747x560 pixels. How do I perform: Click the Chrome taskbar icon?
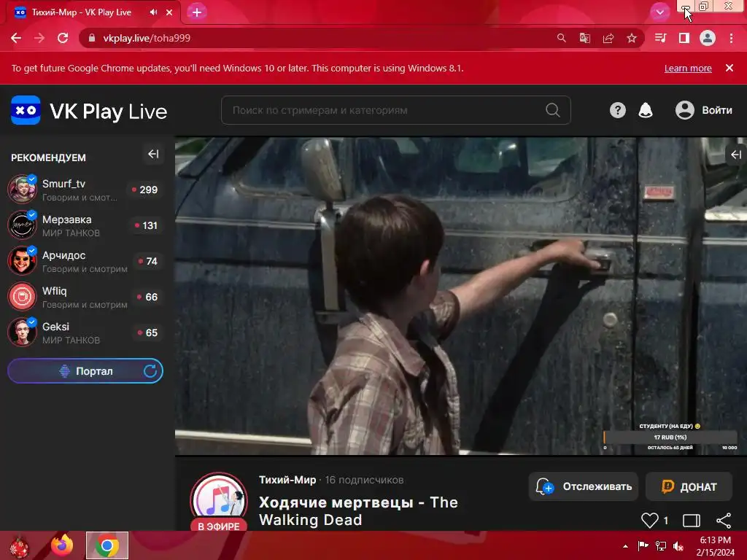[x=107, y=545]
